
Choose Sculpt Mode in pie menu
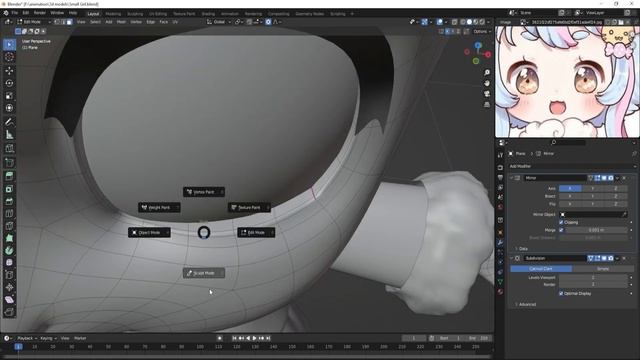click(204, 273)
